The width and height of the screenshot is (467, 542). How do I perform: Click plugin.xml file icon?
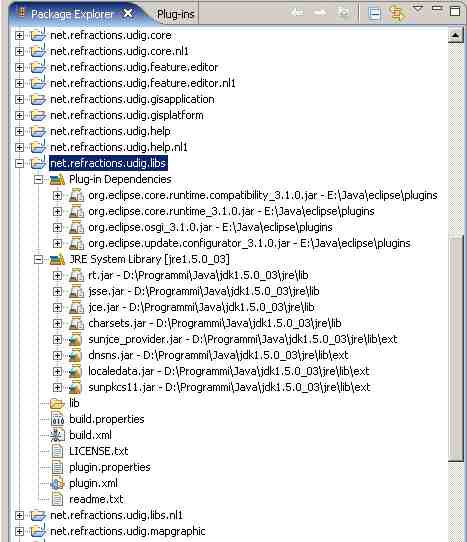click(57, 483)
